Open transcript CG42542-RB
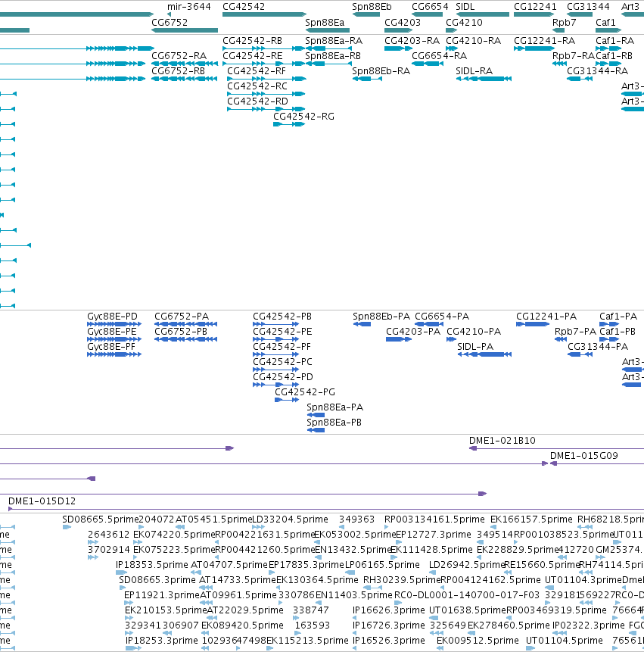 [252, 41]
